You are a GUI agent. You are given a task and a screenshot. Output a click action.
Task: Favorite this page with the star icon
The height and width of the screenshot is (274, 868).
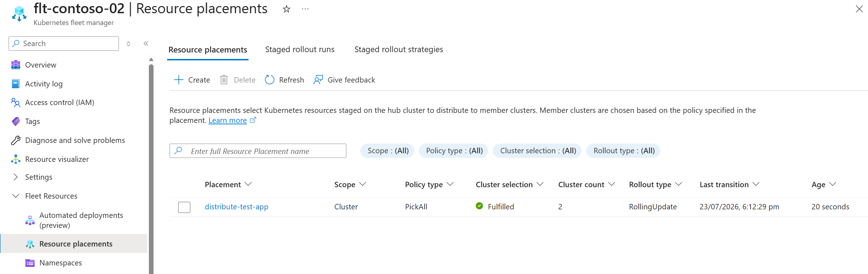pyautogui.click(x=286, y=9)
